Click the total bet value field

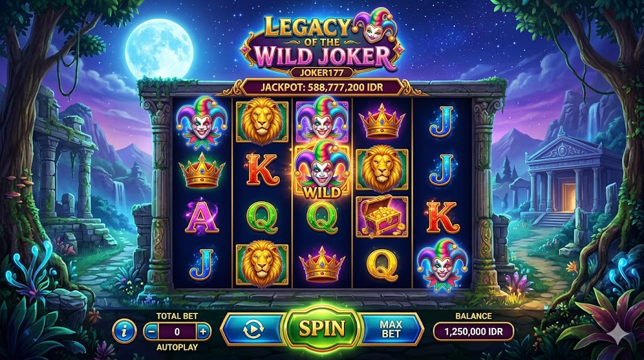pyautogui.click(x=177, y=331)
